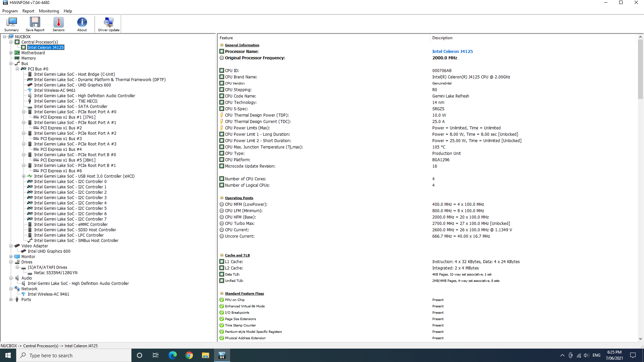The height and width of the screenshot is (362, 644).
Task: Open Cortana circle on the taskbar
Action: point(140,355)
